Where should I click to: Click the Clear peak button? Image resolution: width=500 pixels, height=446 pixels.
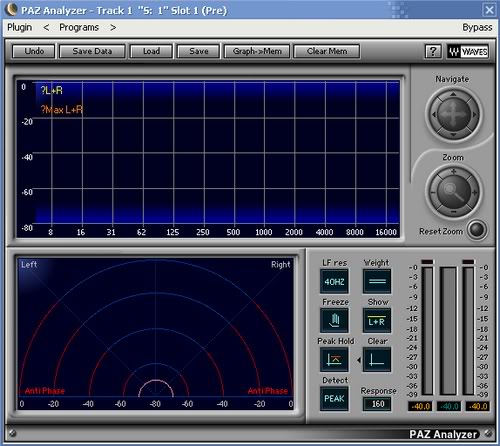(377, 360)
